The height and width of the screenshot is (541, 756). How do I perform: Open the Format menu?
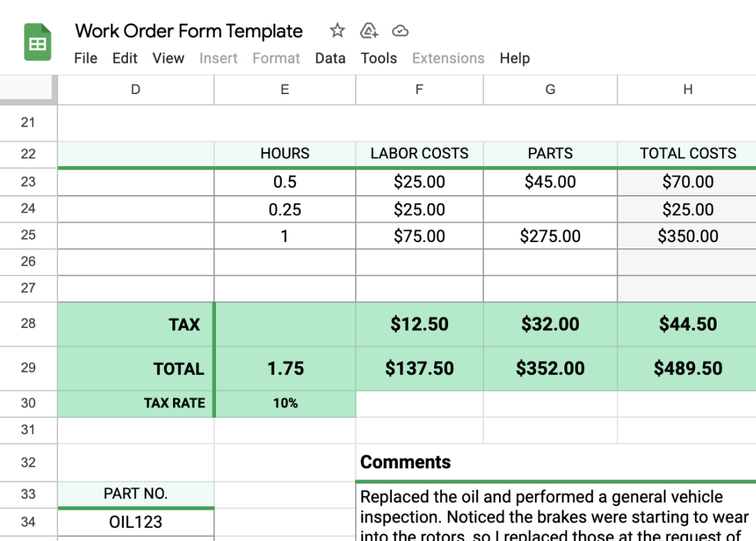click(276, 58)
